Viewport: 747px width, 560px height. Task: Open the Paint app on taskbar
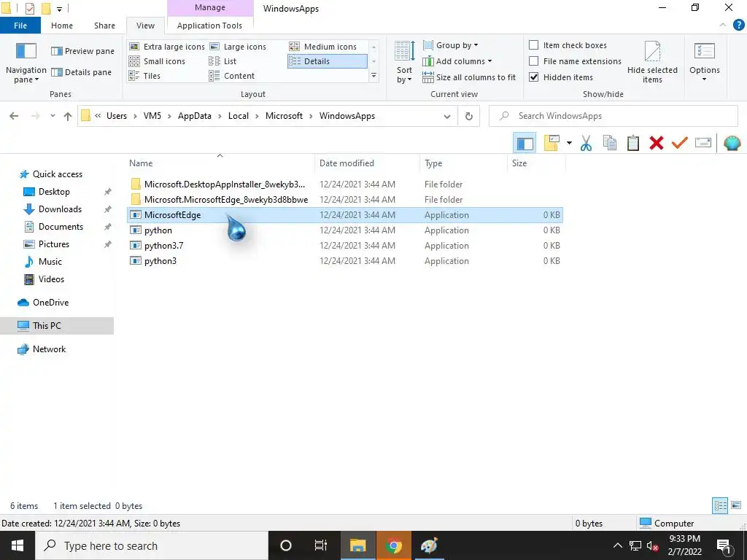click(x=429, y=545)
